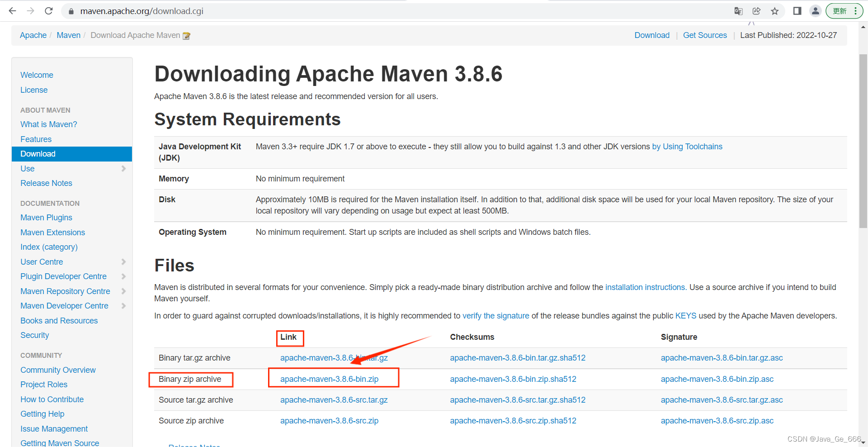Open Index (category) sidebar link
Image resolution: width=868 pixels, height=447 pixels.
[x=49, y=247]
